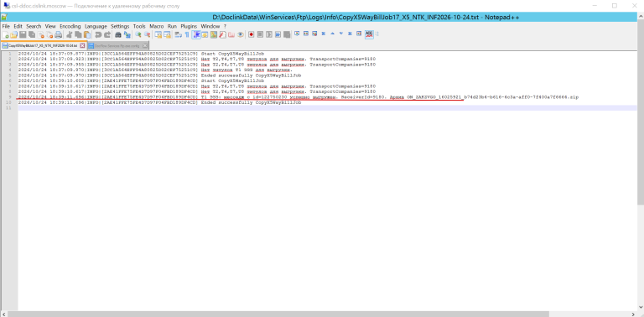Minimize the remote desktop window
The width and height of the screenshot is (644, 317).
[595, 6]
